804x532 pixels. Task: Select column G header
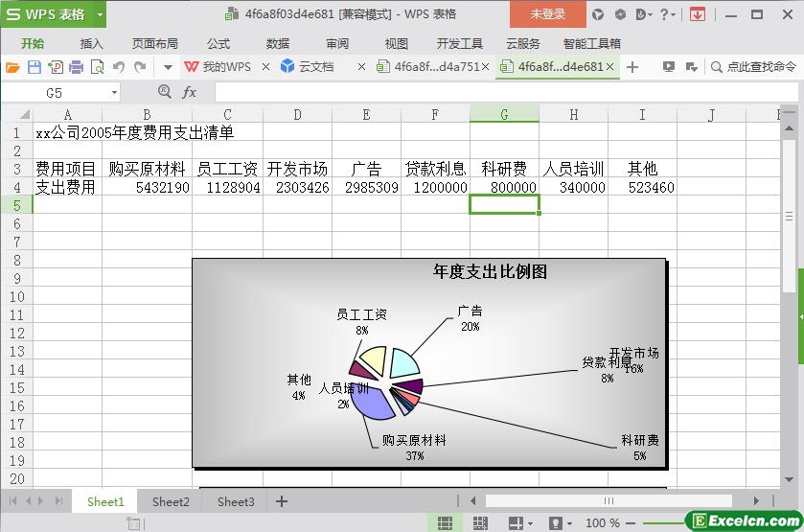[x=504, y=114]
